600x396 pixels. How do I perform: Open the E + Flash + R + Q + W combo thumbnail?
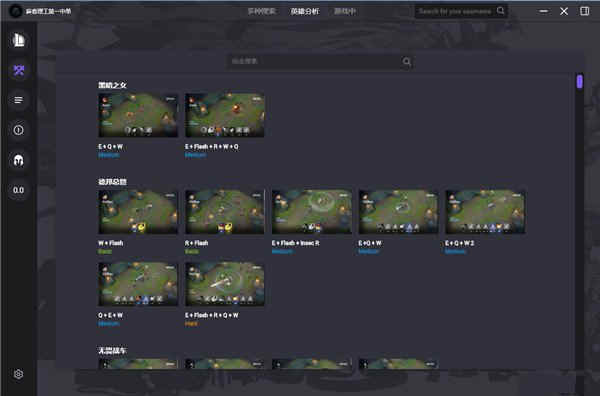point(225,284)
